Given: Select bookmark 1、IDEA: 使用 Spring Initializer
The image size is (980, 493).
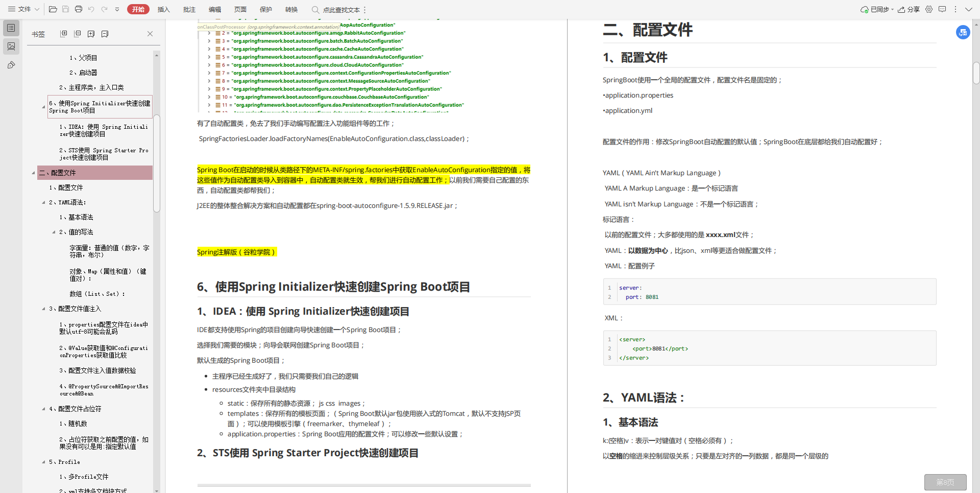Looking at the screenshot, I should (x=104, y=130).
